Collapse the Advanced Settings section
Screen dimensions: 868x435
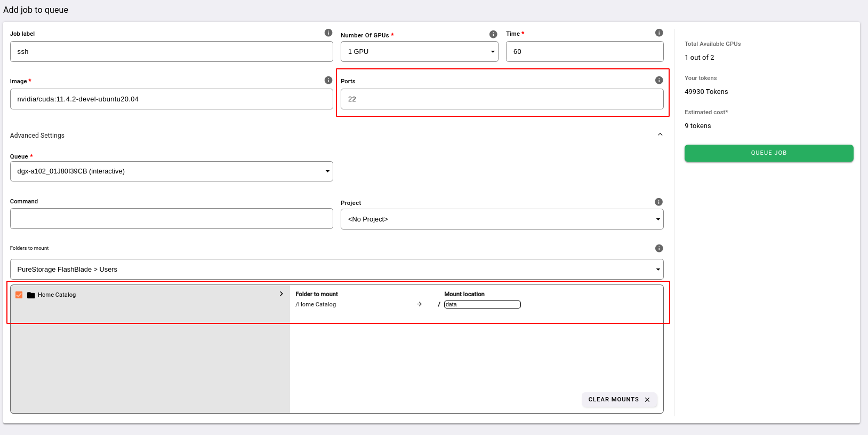pyautogui.click(x=660, y=135)
